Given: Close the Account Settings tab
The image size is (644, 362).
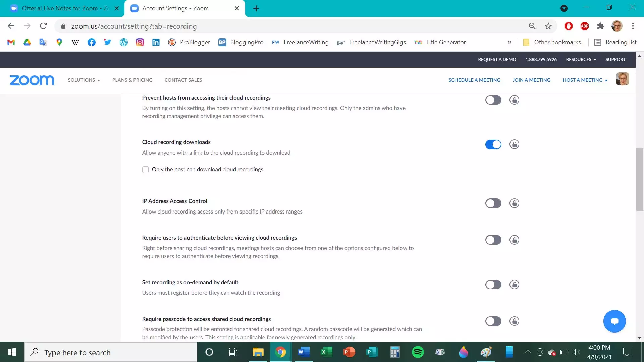Looking at the screenshot, I should click(x=237, y=8).
